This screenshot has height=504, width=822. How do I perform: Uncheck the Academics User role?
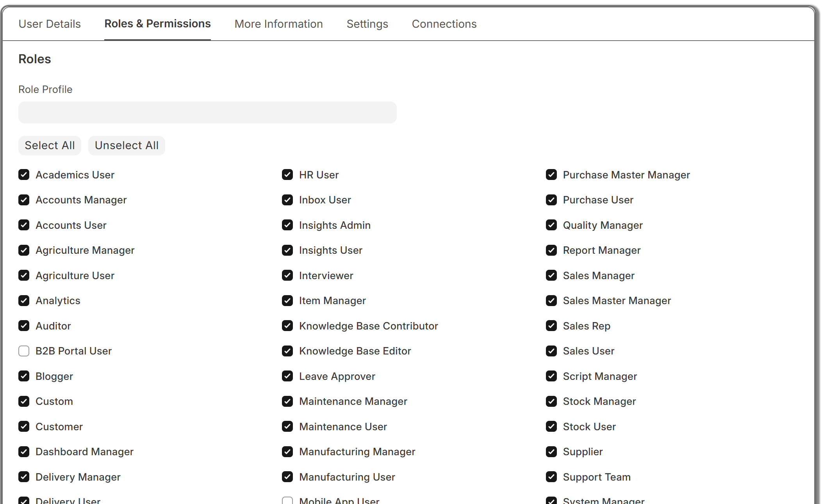coord(24,175)
